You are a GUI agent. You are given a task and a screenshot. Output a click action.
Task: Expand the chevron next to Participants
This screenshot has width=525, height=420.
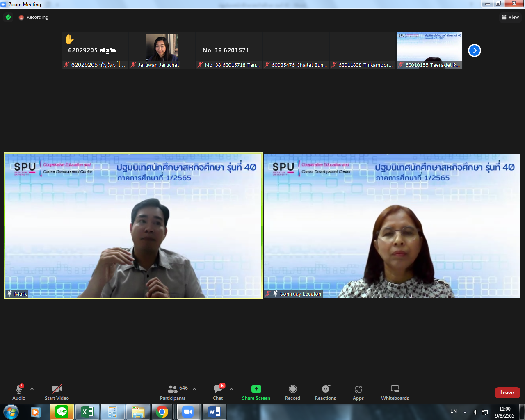[194, 389]
